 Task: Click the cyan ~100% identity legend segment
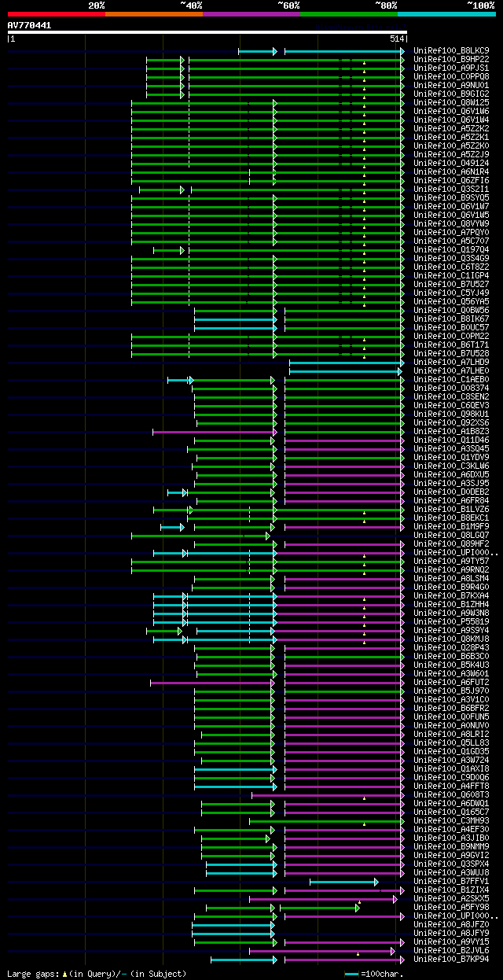(x=446, y=13)
